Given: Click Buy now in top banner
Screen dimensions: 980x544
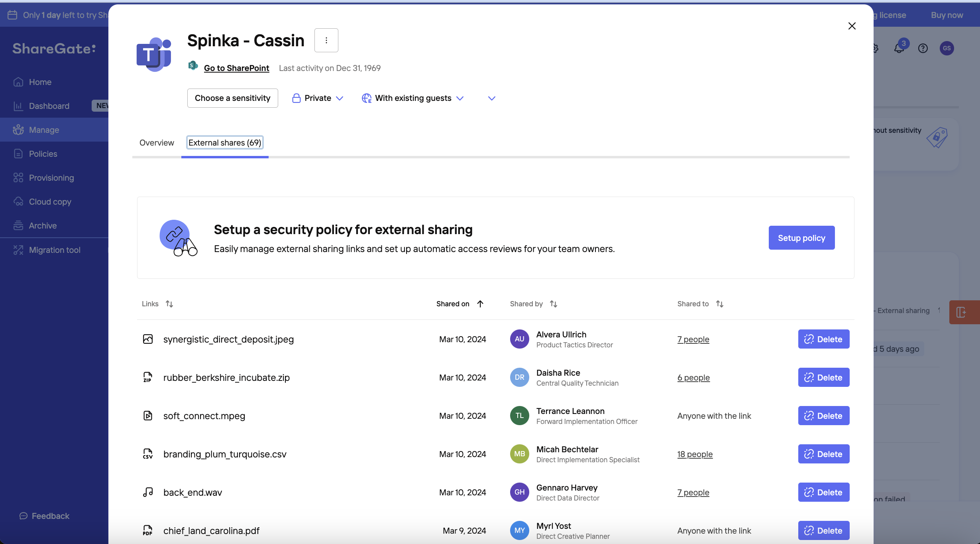Looking at the screenshot, I should pos(947,15).
